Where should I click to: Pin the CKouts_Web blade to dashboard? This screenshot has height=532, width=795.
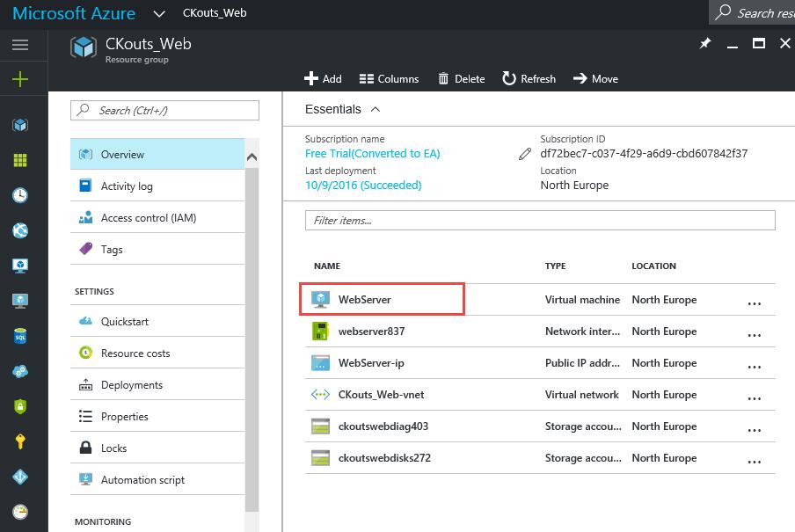(705, 44)
